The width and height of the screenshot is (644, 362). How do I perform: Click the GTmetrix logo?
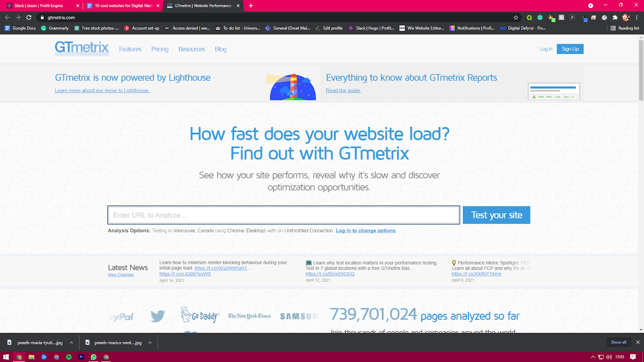pos(82,49)
